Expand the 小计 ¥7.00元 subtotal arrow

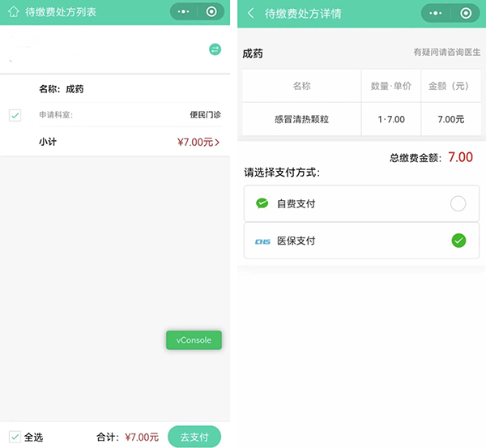point(216,143)
